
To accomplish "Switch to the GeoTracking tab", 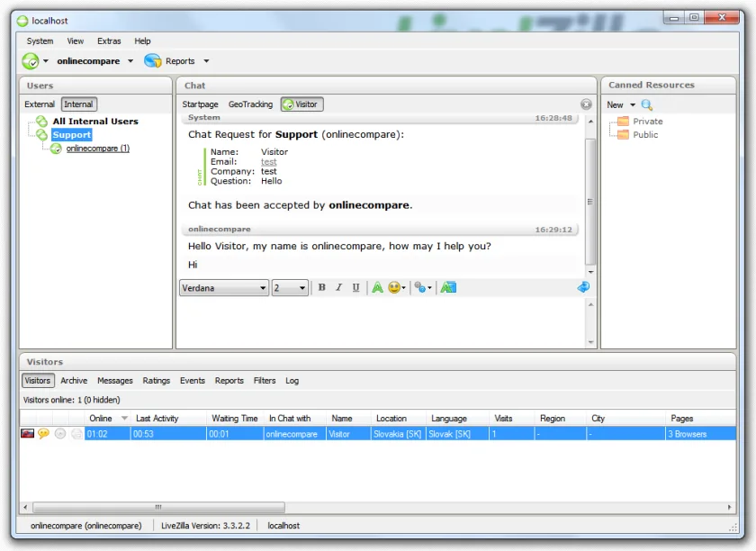I will tap(250, 104).
